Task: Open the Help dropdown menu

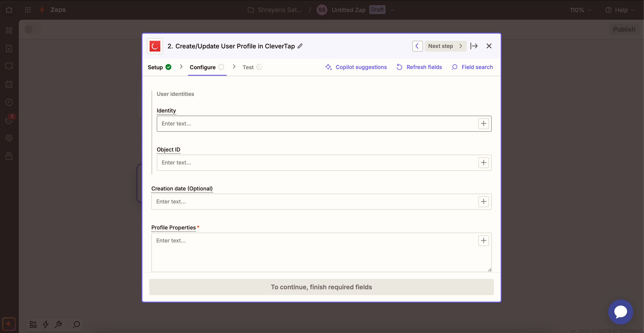Action: click(621, 10)
